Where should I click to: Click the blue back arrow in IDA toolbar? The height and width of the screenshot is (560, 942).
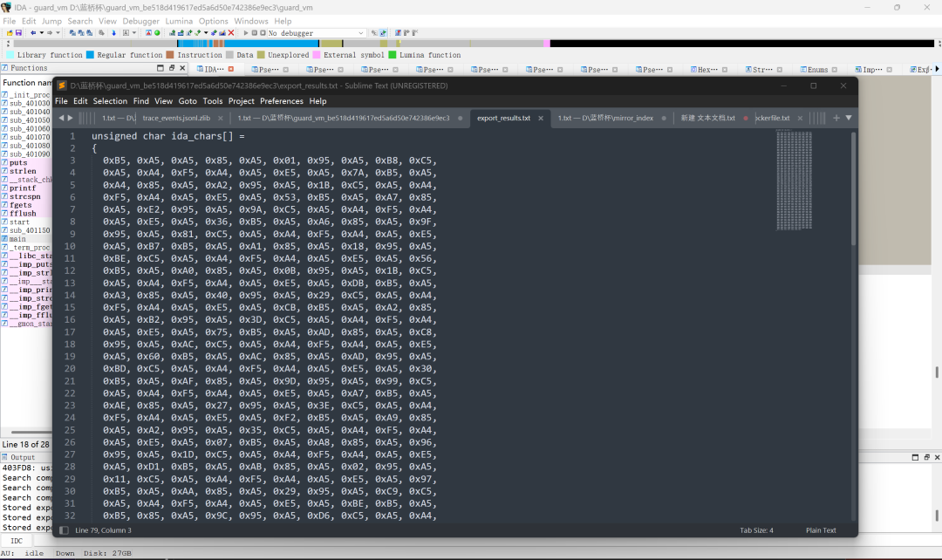(33, 33)
